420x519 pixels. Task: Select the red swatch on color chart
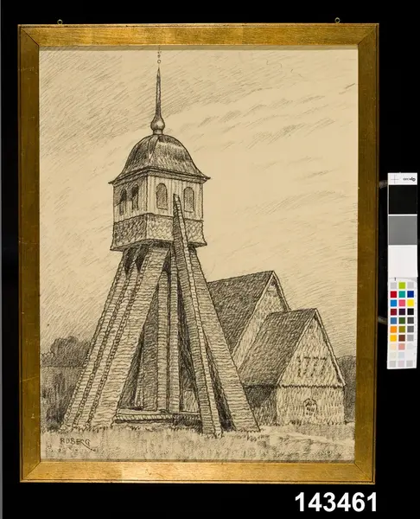[x=393, y=294]
